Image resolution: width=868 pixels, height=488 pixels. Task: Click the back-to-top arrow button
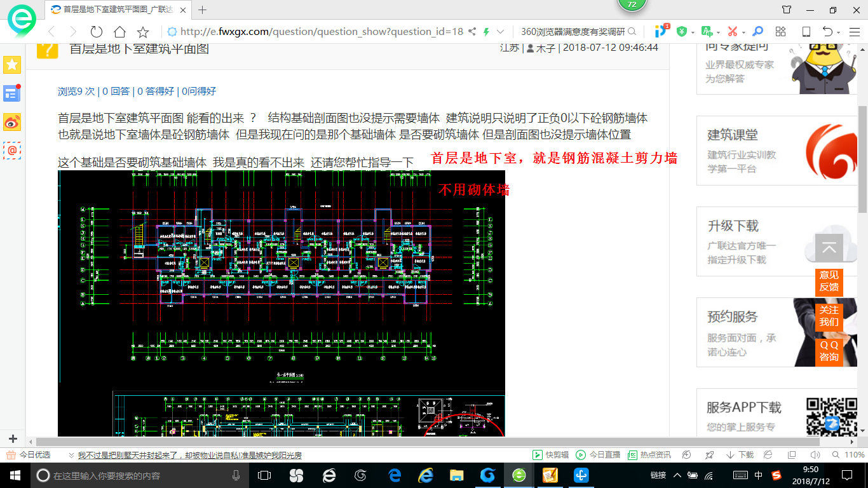[x=829, y=248]
